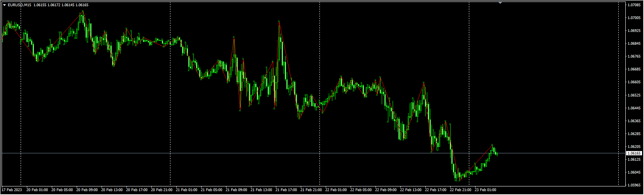Click the 20 Feb 01:00 time label

[x=37, y=190]
